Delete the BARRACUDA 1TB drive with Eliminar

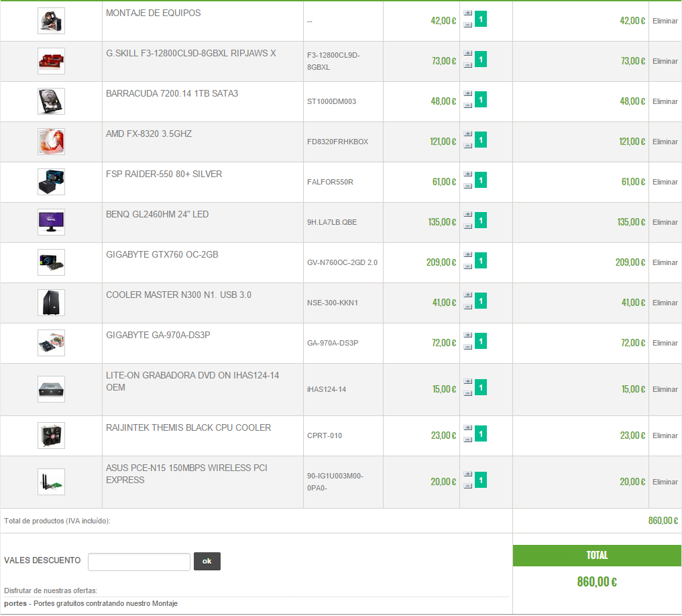pyautogui.click(x=665, y=101)
